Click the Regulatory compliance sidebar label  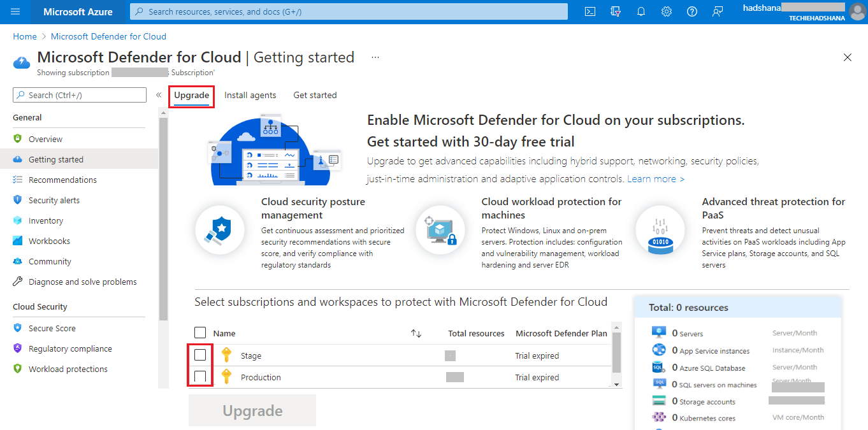70,348
